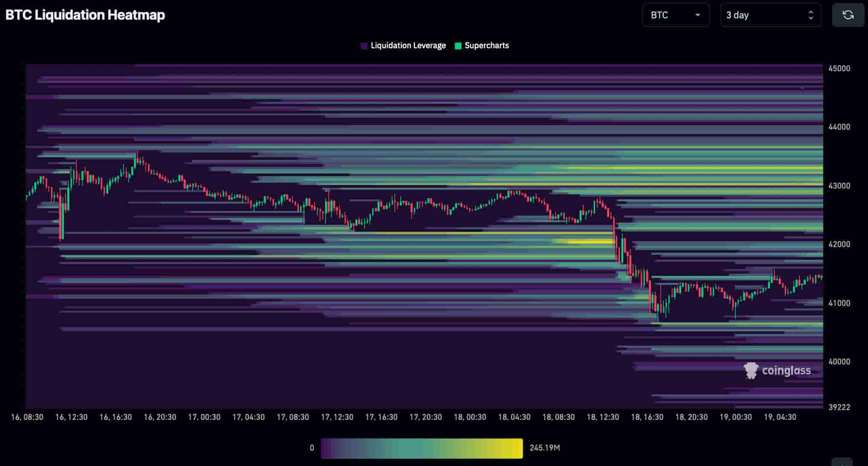868x466 pixels.
Task: Click the 18, 08:30 time axis label
Action: point(559,417)
